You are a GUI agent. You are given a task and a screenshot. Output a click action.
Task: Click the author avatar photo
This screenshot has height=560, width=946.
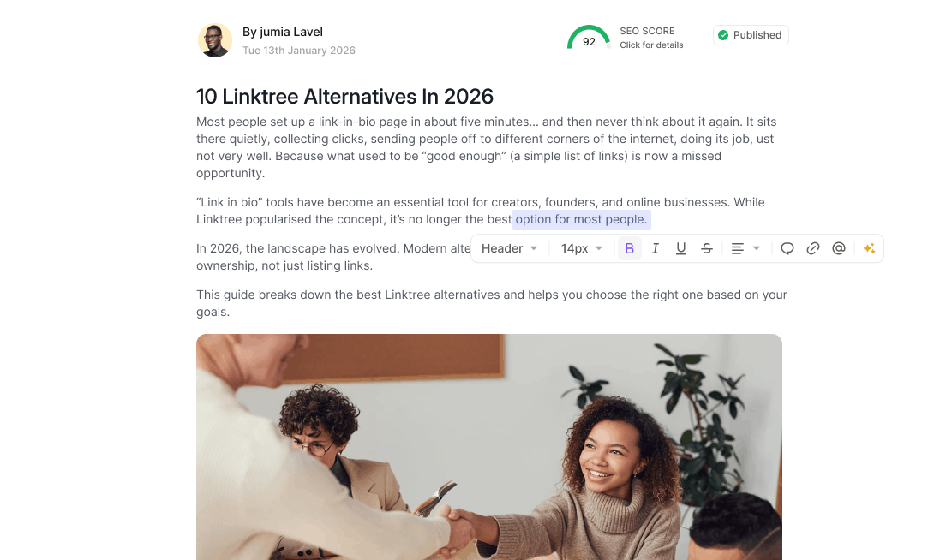point(215,40)
